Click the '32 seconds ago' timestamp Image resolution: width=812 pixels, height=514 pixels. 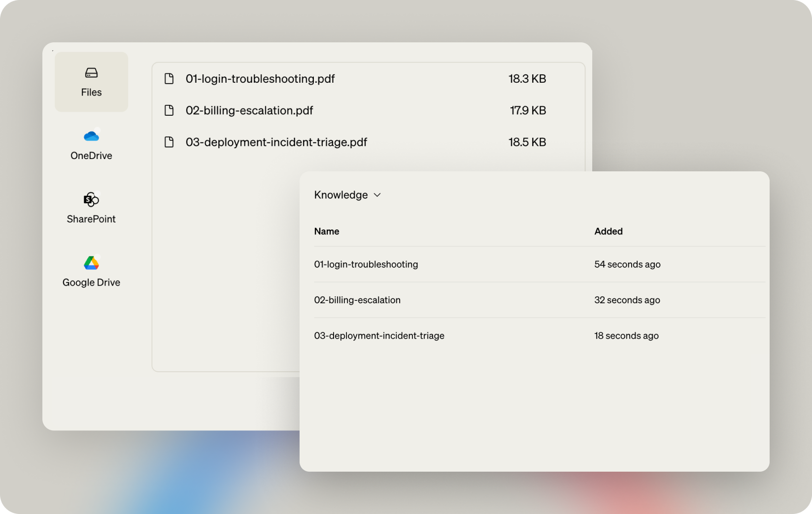tap(627, 300)
